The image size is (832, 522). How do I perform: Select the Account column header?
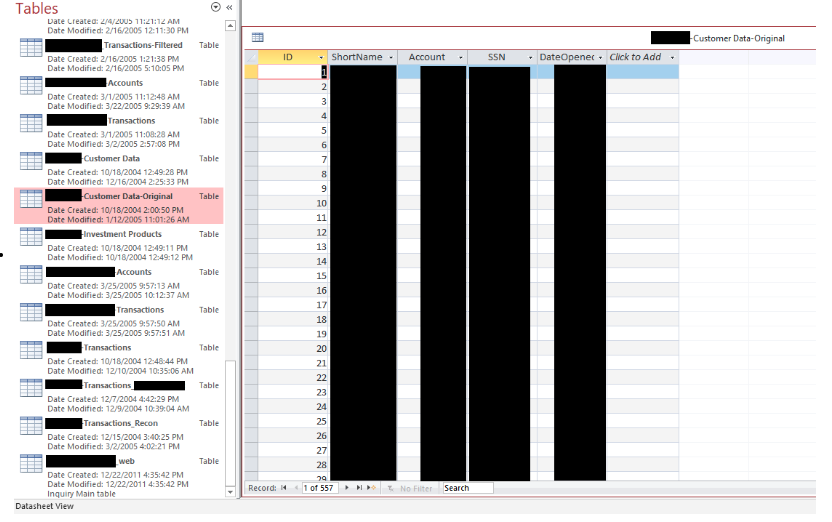click(427, 57)
